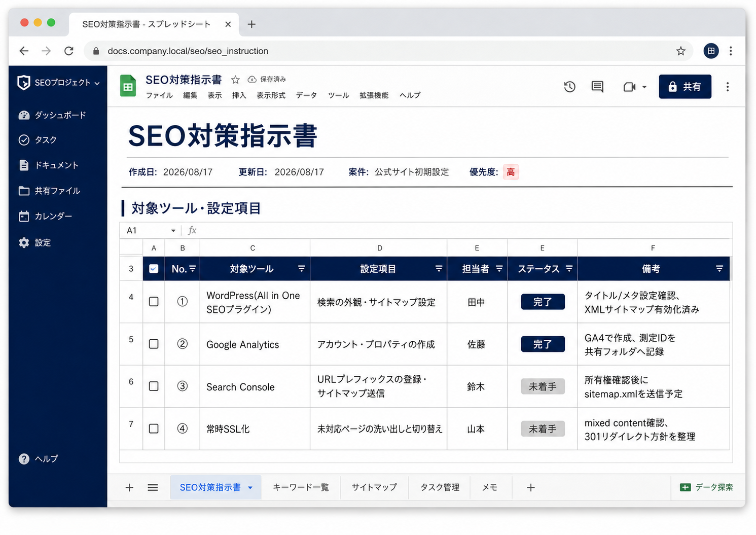
Task: Select row 6 header
Action: pos(131,386)
